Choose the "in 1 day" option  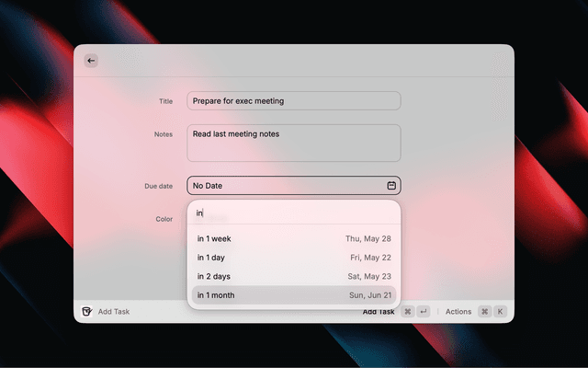click(294, 258)
